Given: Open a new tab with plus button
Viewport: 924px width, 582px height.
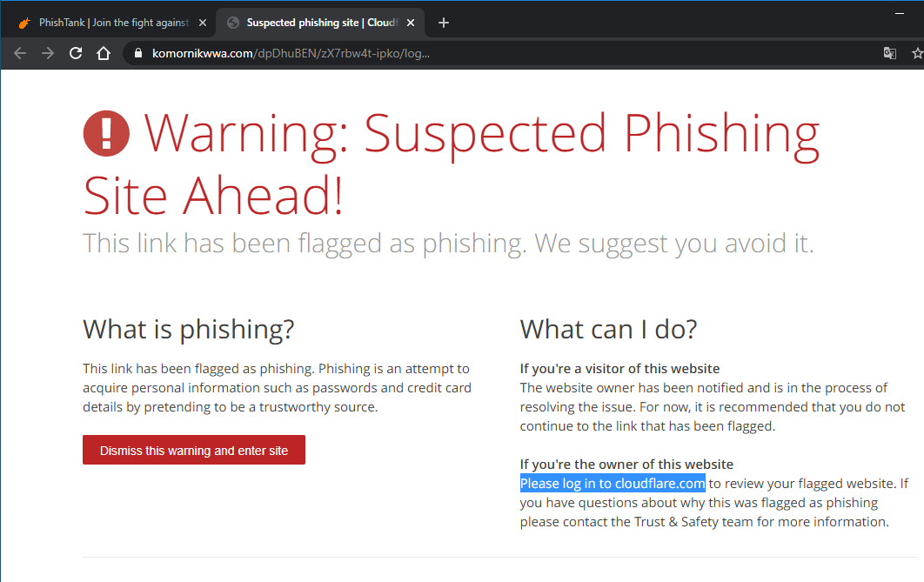Looking at the screenshot, I should (444, 23).
